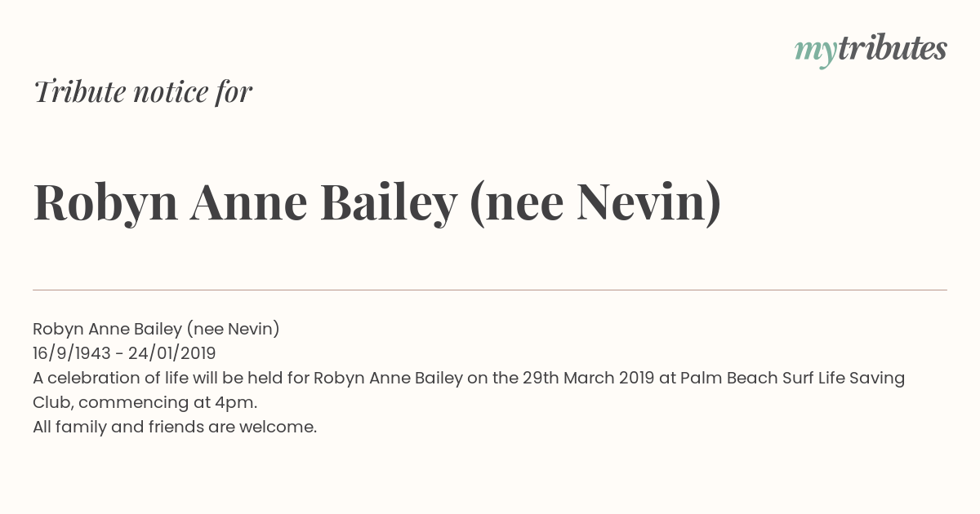Click "(nee Nevin)" in the large title
Image resolution: width=980 pixels, height=514 pixels.
596,204
